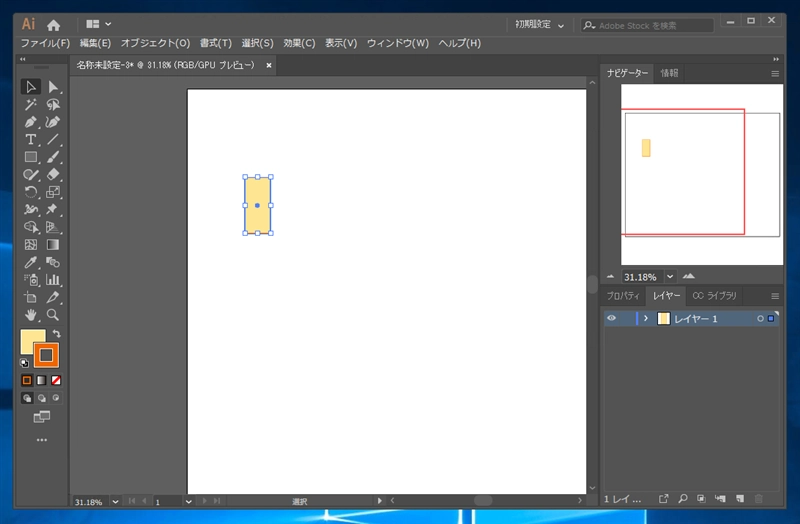Set paint type to Color
Viewport: 800px width, 524px height.
coord(27,380)
